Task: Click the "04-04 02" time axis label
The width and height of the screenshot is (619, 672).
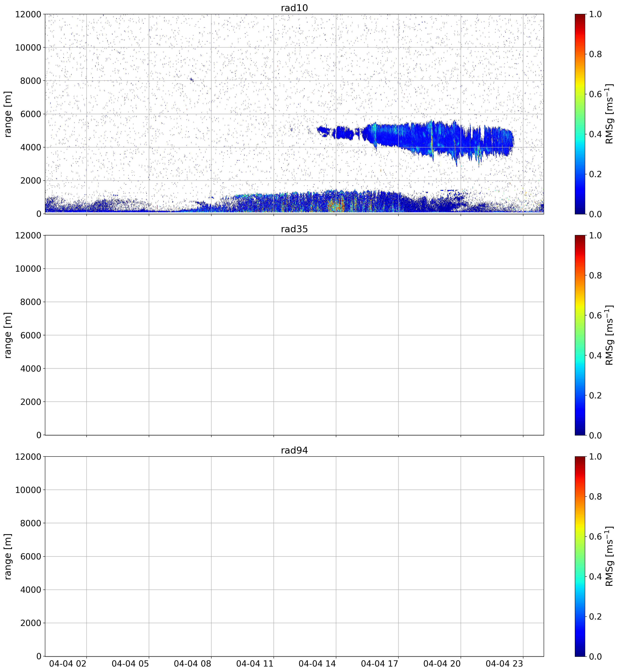Action: click(x=68, y=664)
